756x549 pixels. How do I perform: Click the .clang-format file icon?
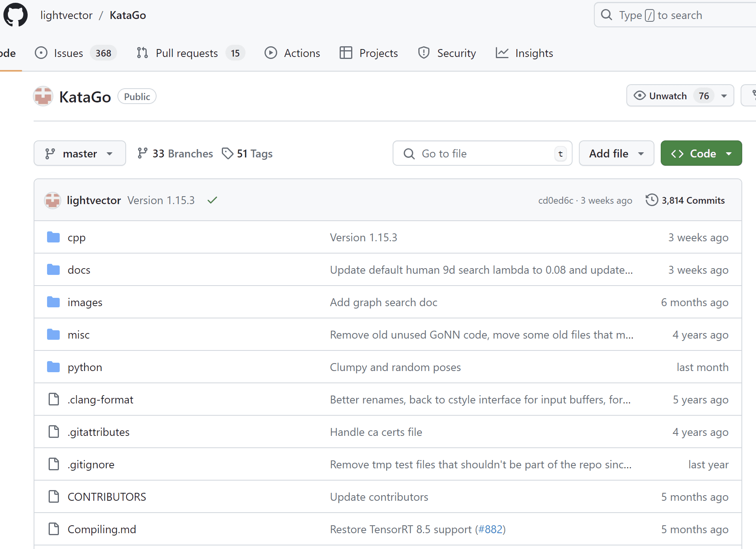click(x=54, y=399)
